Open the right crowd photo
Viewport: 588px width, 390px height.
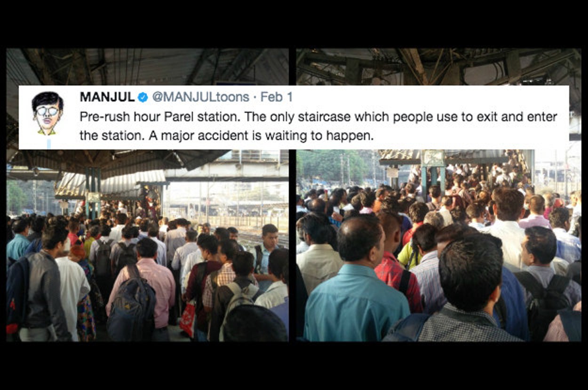point(438,195)
